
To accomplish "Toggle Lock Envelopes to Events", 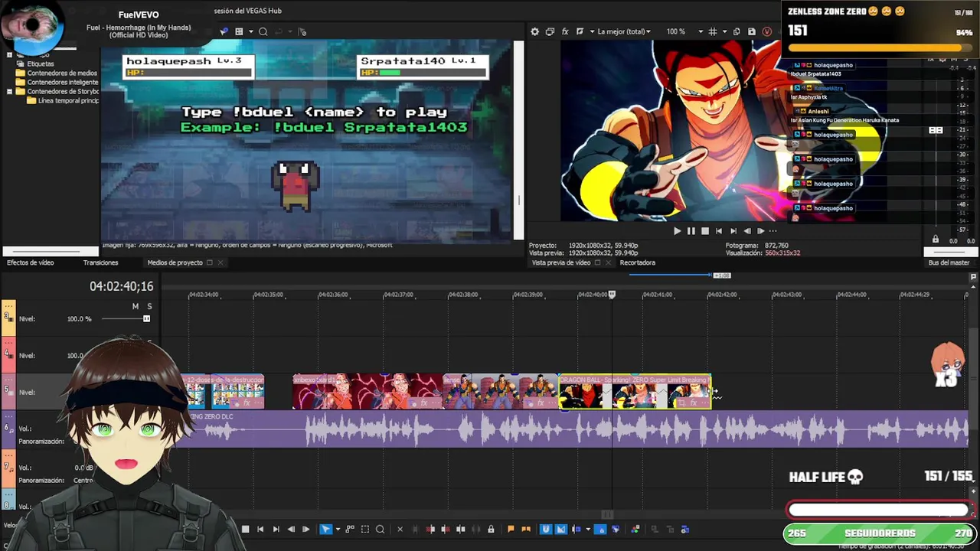I will click(x=600, y=529).
